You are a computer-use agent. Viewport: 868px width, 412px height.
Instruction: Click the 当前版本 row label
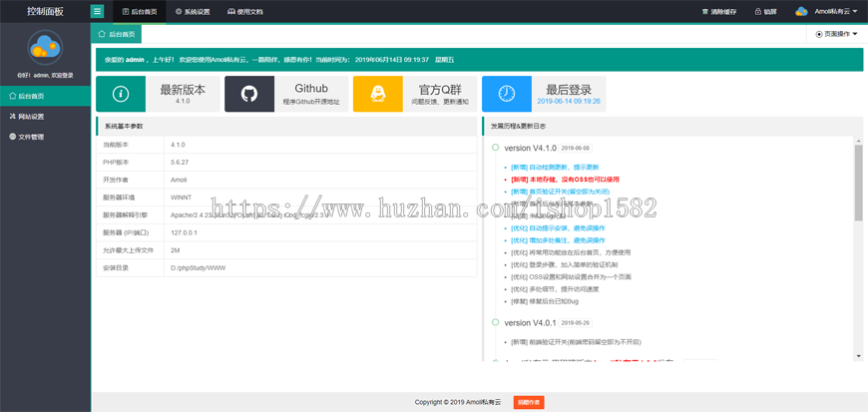115,145
